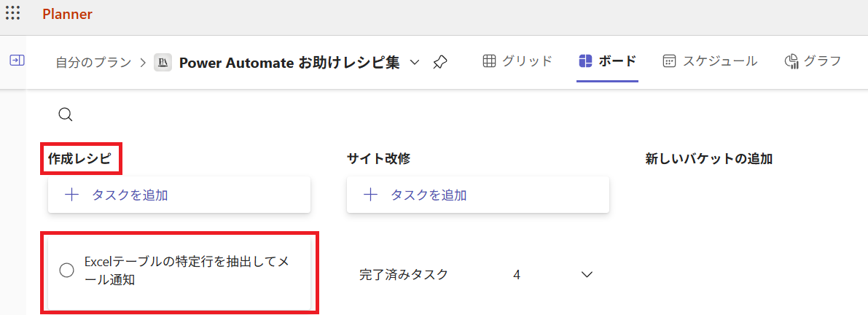Click the plan icon beside Power Automate title
This screenshot has width=868, height=315.
coord(163,62)
